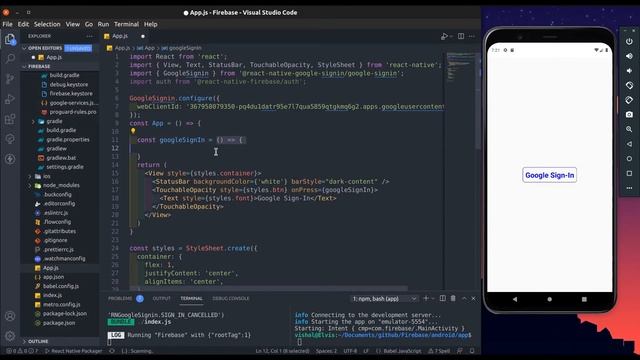The height and width of the screenshot is (360, 640).
Task: Click the lightbulb code action icon
Action: click(133, 131)
